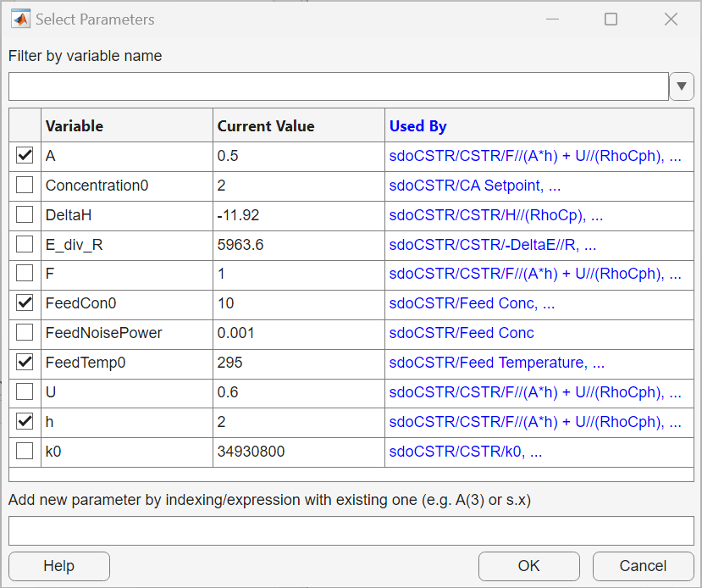Check the DeltaH variable checkbox
The image size is (702, 588).
(x=25, y=215)
